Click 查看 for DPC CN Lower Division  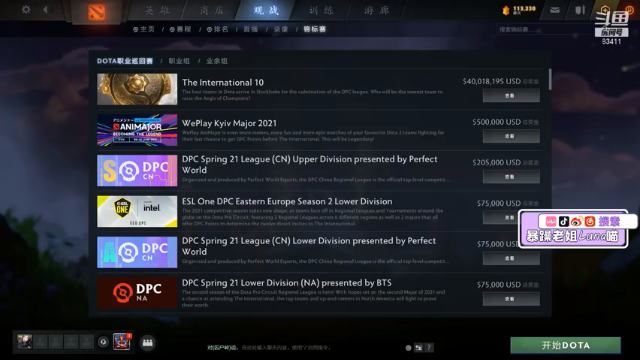coord(511,258)
